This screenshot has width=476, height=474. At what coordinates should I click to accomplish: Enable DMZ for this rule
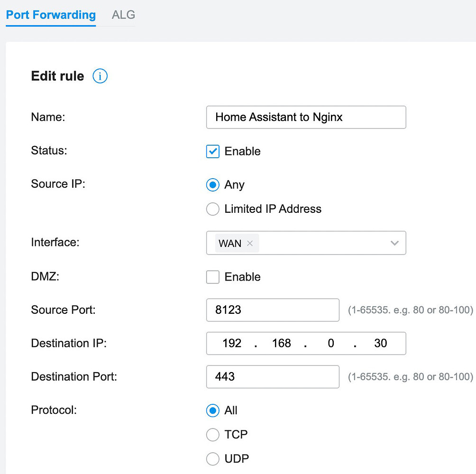pos(213,277)
